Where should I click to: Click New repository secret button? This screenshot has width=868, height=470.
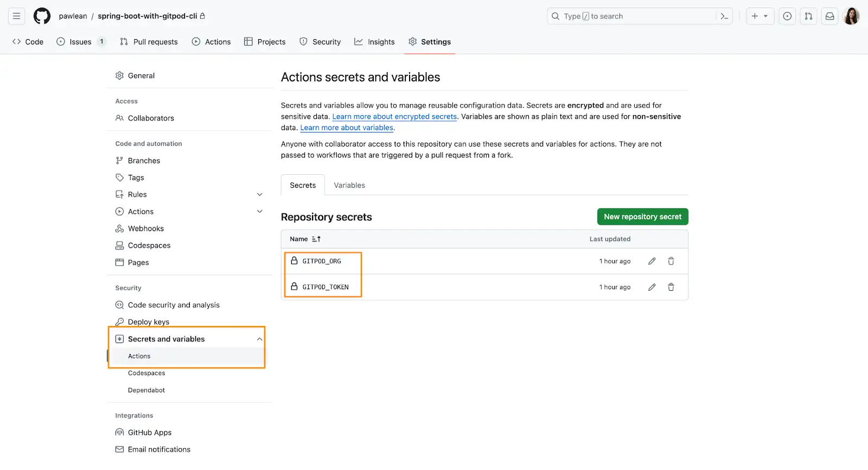click(x=642, y=217)
